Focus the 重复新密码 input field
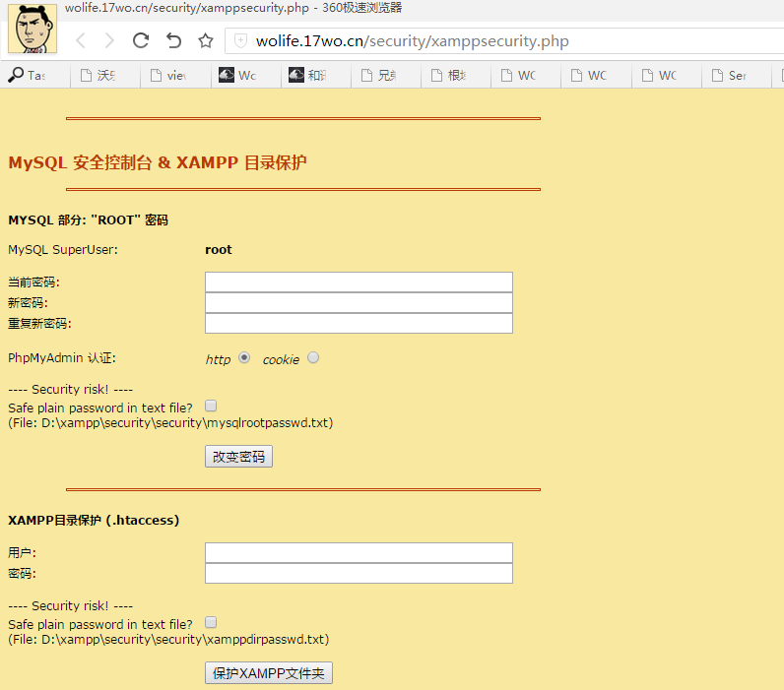Screen dimensions: 784x690 [359, 323]
